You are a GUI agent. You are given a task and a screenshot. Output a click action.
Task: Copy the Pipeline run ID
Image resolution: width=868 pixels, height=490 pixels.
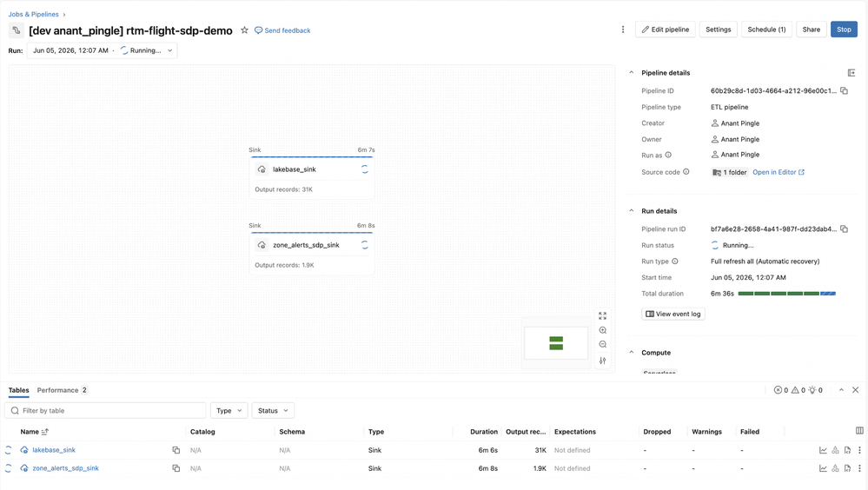click(844, 228)
